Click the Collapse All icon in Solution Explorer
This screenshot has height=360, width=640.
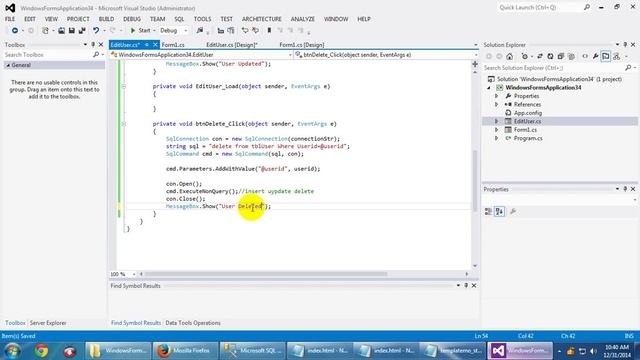coord(560,56)
